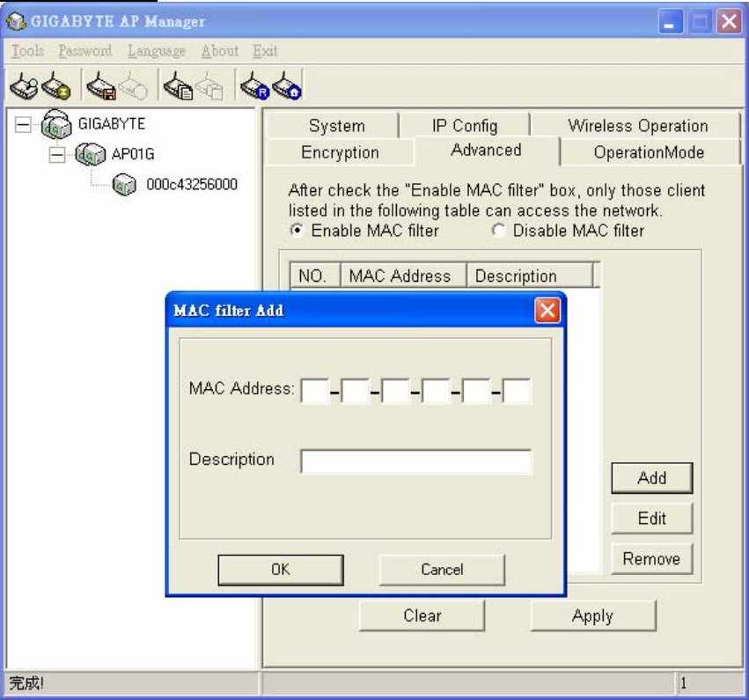Collapse the AP01G tree node
The height and width of the screenshot is (700, 749).
click(57, 155)
